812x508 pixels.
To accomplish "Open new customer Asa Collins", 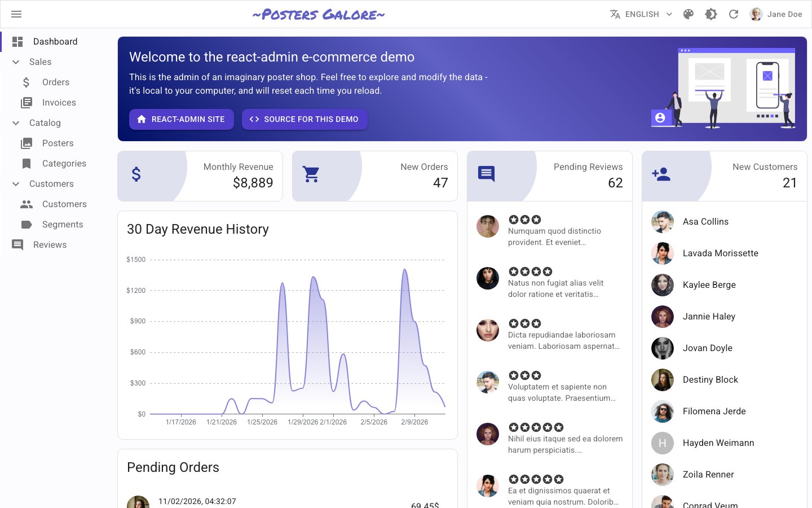I will [x=705, y=222].
